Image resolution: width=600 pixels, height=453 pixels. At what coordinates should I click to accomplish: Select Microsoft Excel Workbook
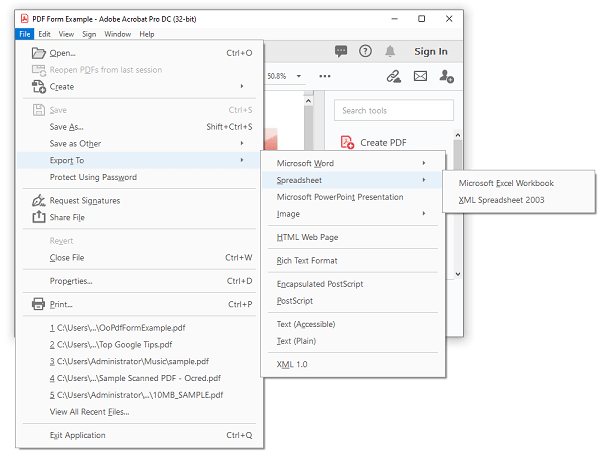click(518, 183)
